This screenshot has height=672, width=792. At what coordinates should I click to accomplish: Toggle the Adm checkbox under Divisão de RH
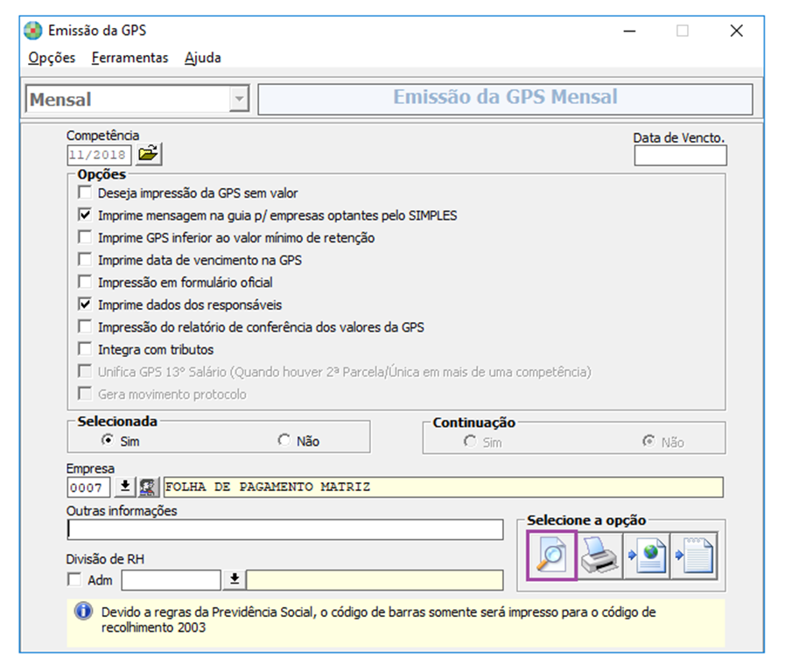pos(74,579)
